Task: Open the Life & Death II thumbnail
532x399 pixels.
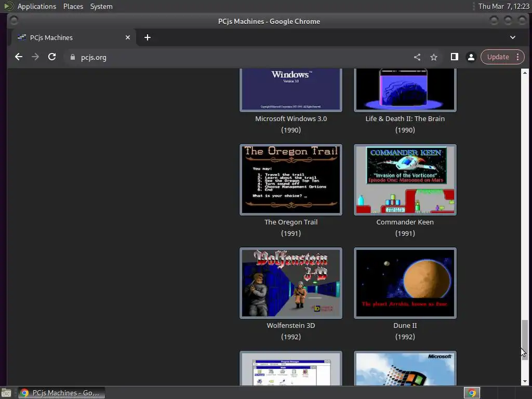Action: point(405,90)
